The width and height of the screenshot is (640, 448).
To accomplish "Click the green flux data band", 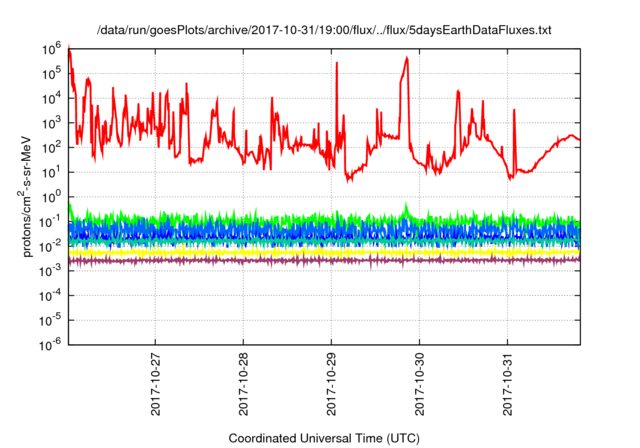I will (x=324, y=220).
